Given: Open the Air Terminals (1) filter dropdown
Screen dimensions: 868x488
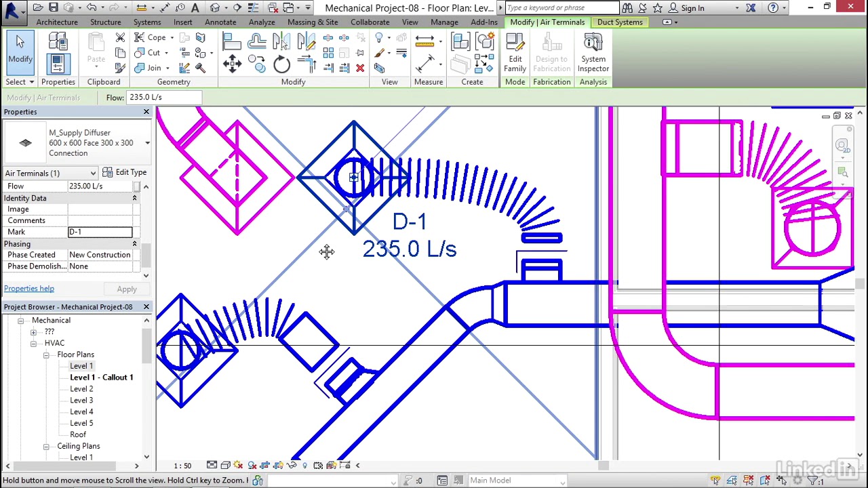Looking at the screenshot, I should point(51,173).
